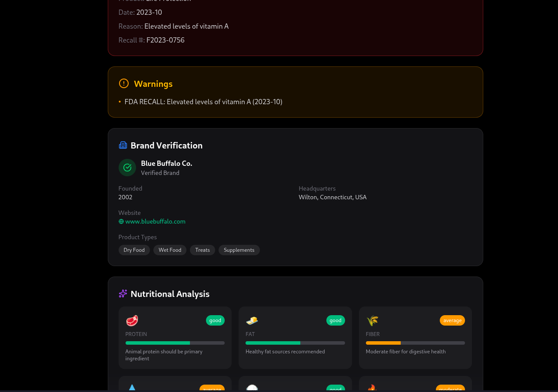This screenshot has height=392, width=558.
Task: Open the www.bluebuffalo.com website link
Action: (x=155, y=221)
